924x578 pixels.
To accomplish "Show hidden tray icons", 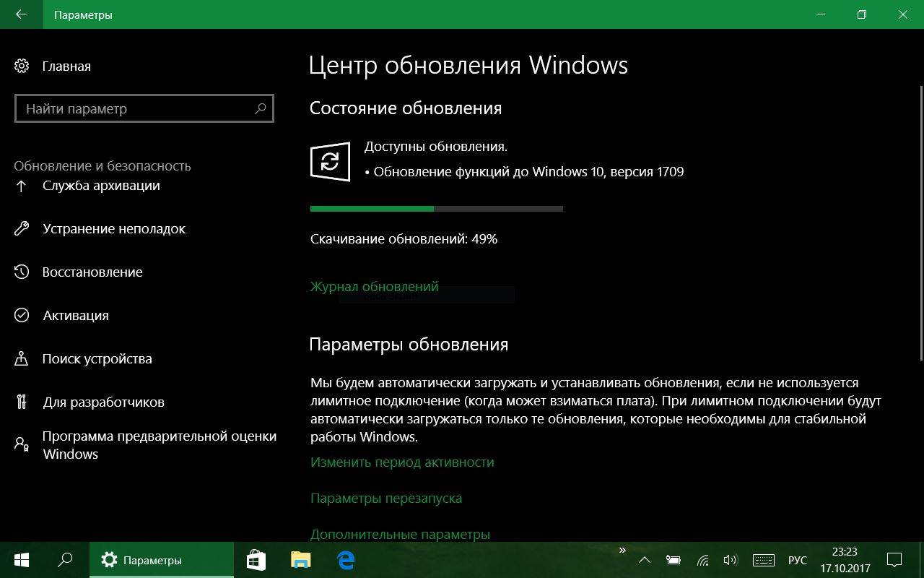I will tap(645, 560).
